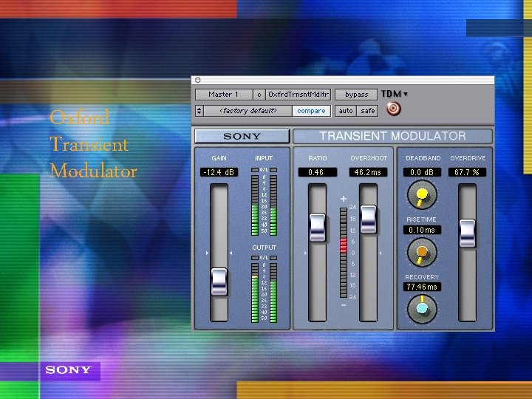
Task: Click the preset up/down stepper arrows
Action: (199, 111)
